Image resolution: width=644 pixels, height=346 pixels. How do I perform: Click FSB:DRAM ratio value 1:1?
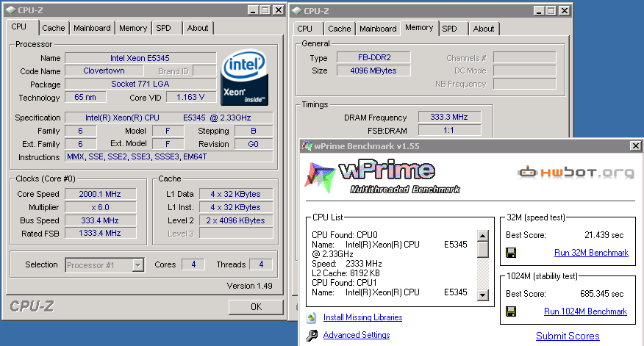tap(449, 130)
